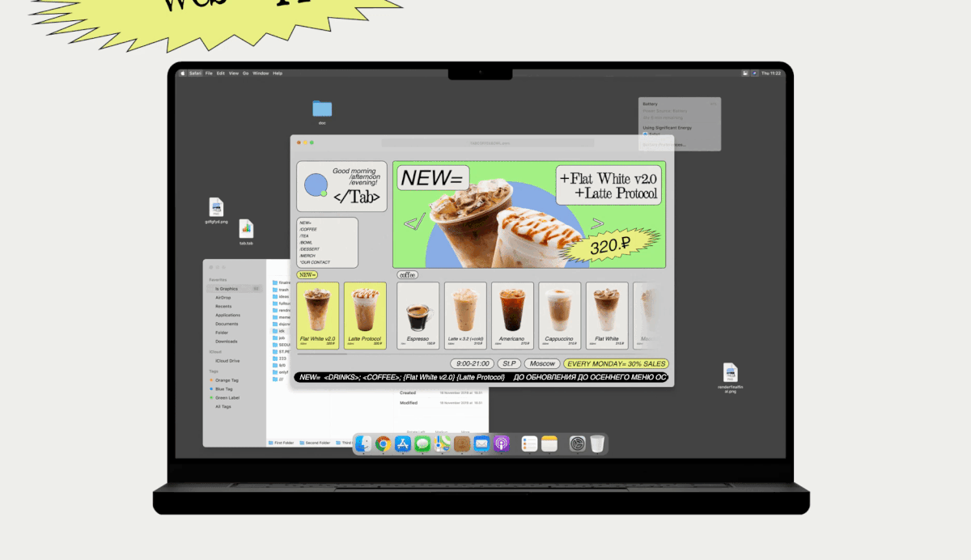This screenshot has width=971, height=560.
Task: Click /MERCH in the site navigation
Action: point(307,255)
